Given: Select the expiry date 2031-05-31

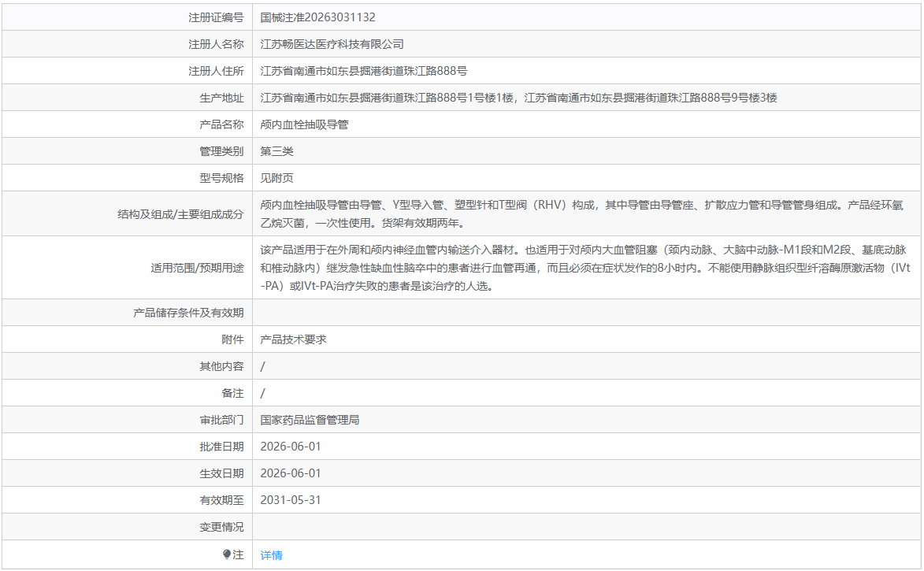Looking at the screenshot, I should coord(291,500).
